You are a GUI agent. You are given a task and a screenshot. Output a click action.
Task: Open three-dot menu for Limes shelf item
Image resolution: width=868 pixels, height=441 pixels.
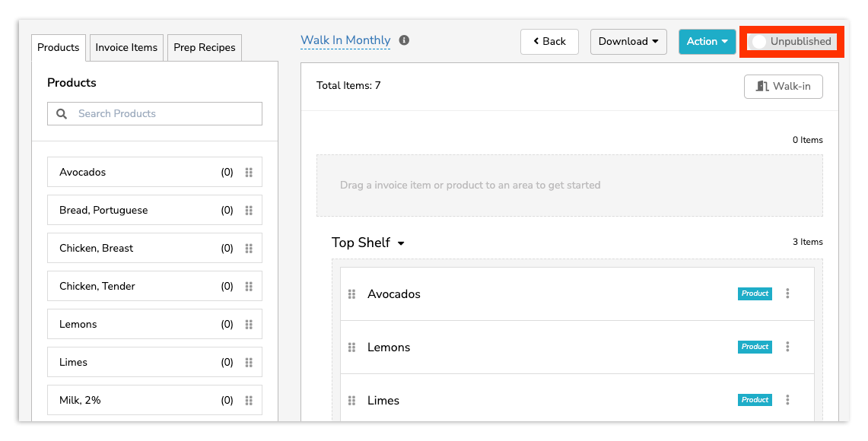787,400
